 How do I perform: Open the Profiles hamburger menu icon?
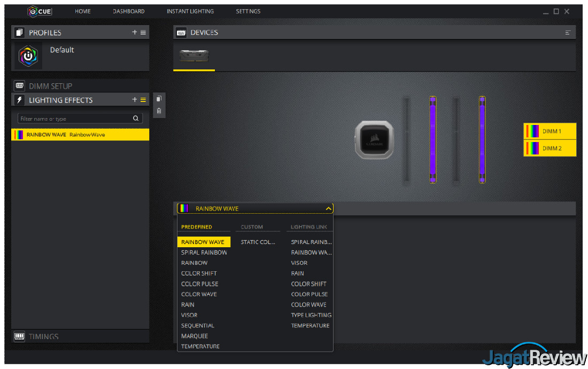click(x=143, y=33)
